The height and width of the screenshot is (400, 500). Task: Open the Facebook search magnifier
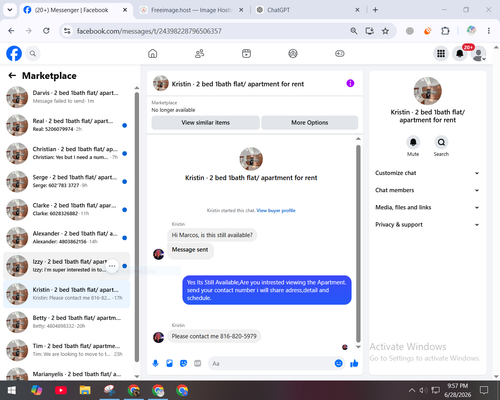coord(33,53)
